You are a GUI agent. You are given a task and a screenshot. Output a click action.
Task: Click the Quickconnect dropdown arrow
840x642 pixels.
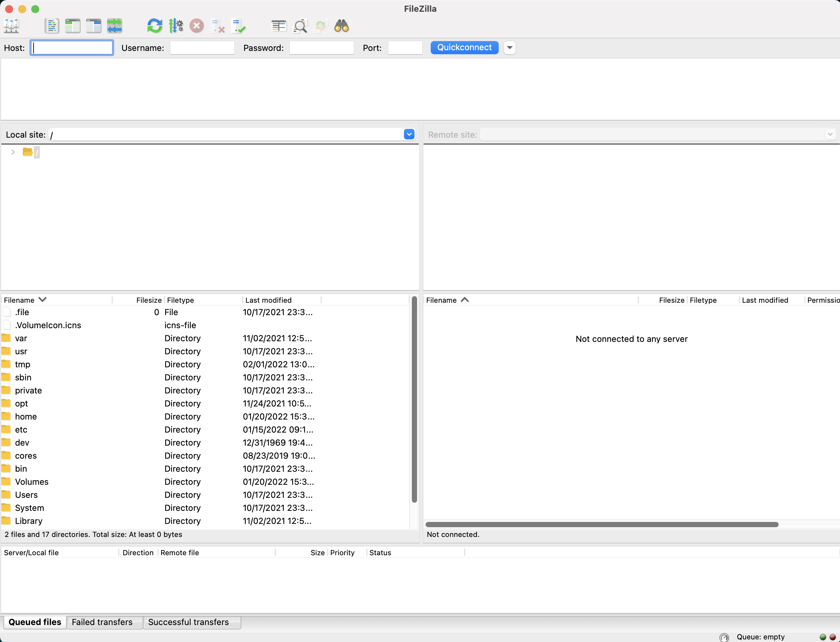(x=510, y=47)
